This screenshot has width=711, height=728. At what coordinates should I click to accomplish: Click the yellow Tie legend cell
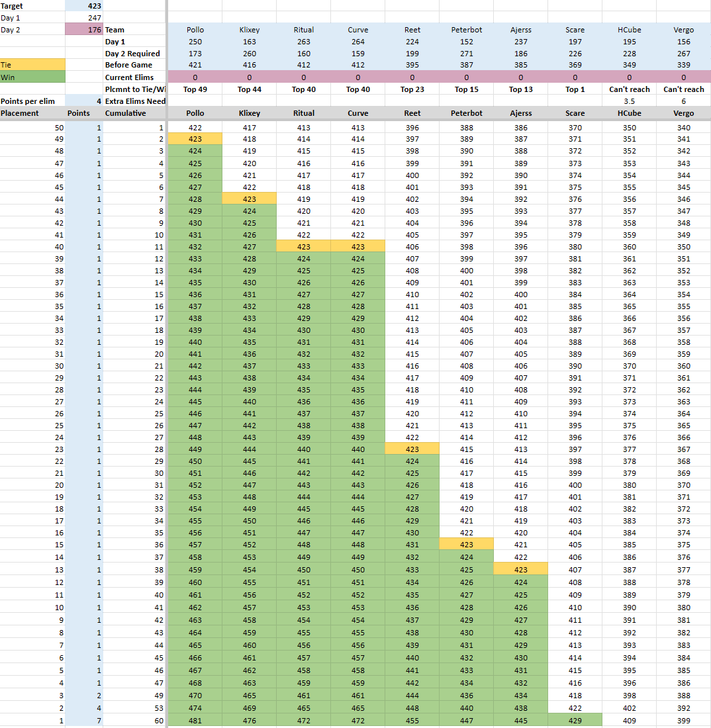coord(32,65)
